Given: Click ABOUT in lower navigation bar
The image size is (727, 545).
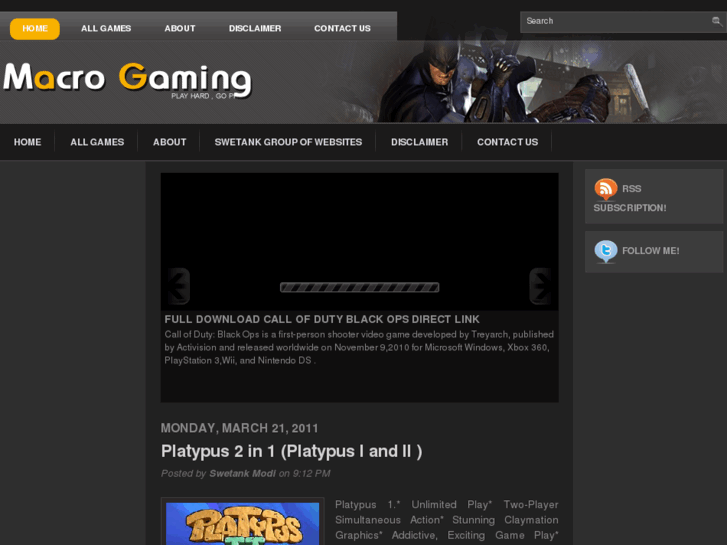Looking at the screenshot, I should tap(170, 142).
